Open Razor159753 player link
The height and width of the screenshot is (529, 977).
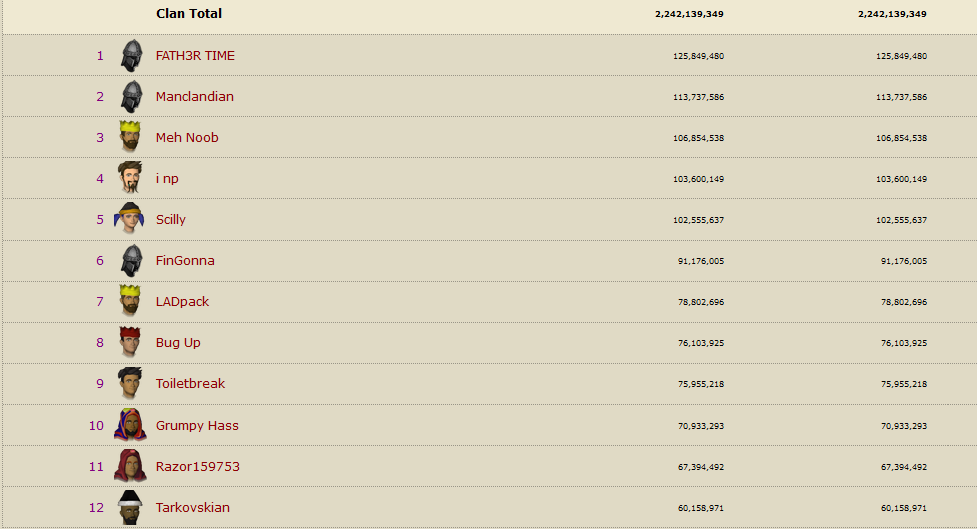(x=198, y=467)
